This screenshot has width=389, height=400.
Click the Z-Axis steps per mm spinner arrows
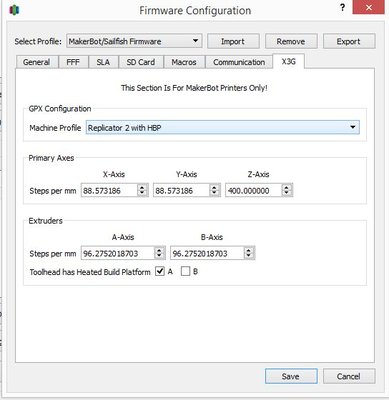click(x=287, y=191)
